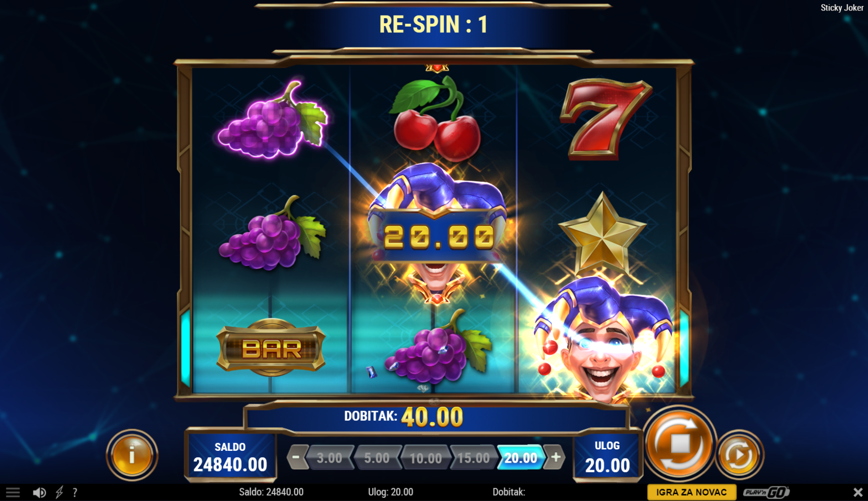
Task: Click the IGRA ZA NOVAC button
Action: [692, 492]
